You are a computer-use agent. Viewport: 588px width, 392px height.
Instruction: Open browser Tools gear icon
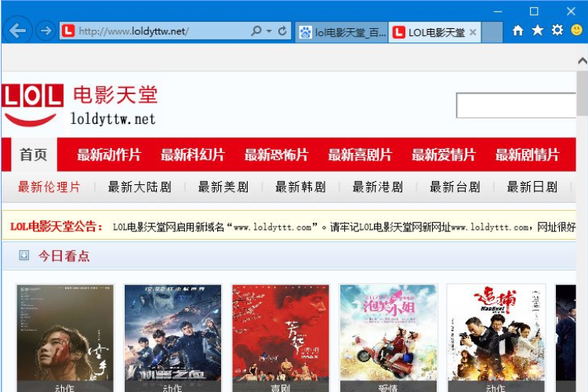point(557,30)
